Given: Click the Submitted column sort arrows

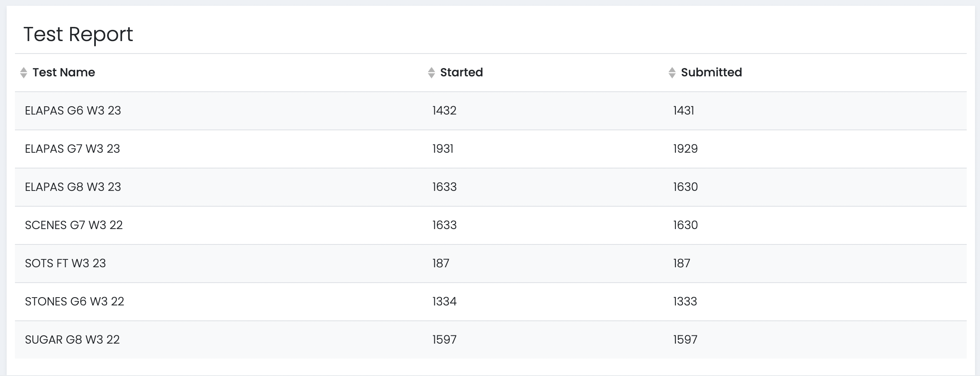Looking at the screenshot, I should pos(672,73).
